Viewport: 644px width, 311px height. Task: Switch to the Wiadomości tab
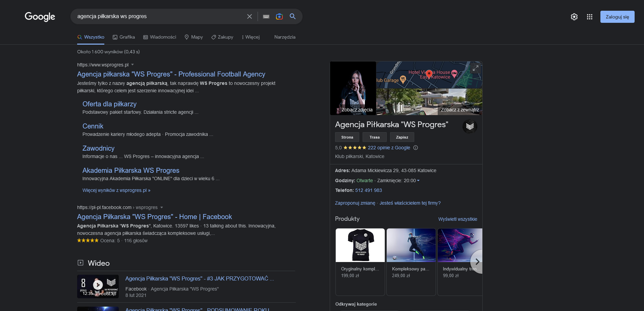pos(160,37)
